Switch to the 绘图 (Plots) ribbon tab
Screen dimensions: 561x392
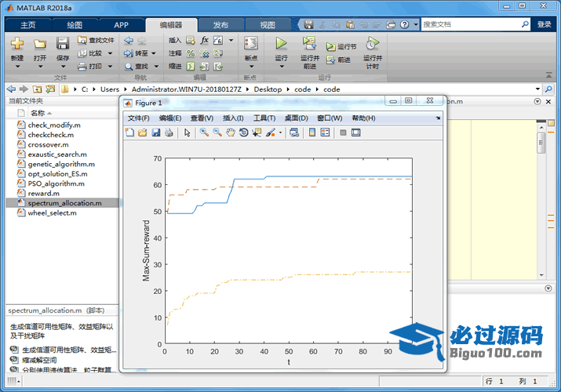[75, 24]
